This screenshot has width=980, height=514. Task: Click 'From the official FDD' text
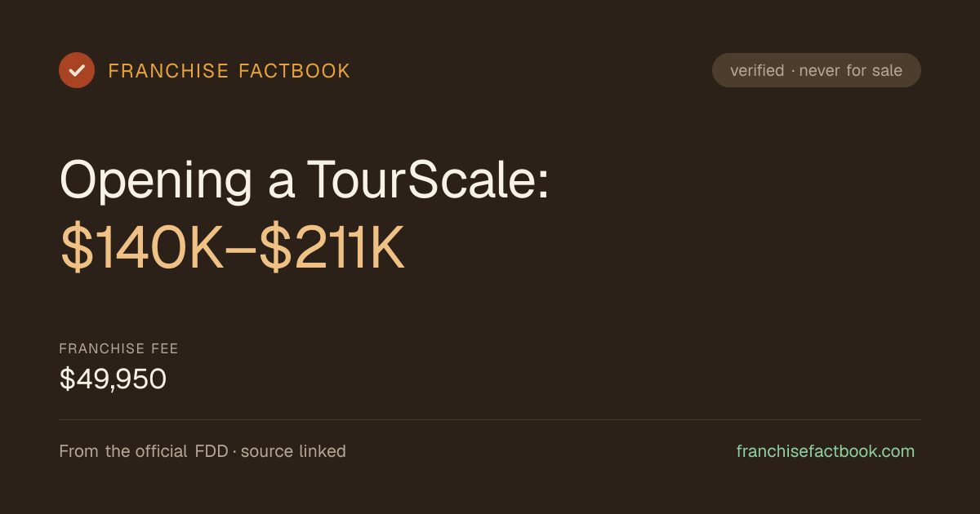[144, 451]
